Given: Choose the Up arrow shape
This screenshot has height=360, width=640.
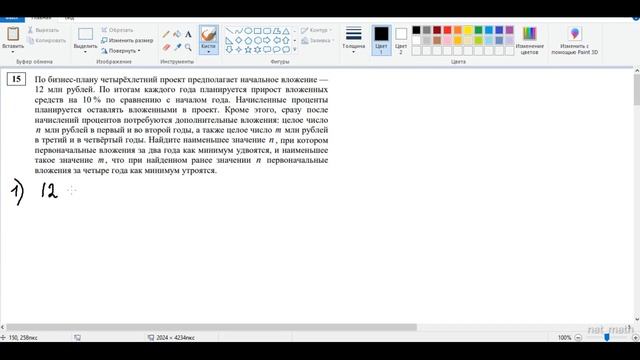Looking at the screenshot, I should pyautogui.click(x=286, y=40).
